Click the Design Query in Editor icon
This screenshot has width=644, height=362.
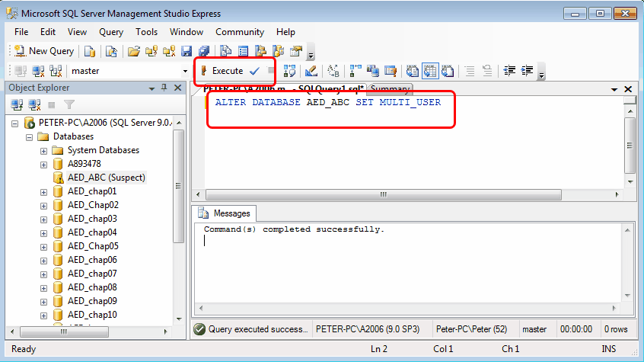[x=311, y=71]
